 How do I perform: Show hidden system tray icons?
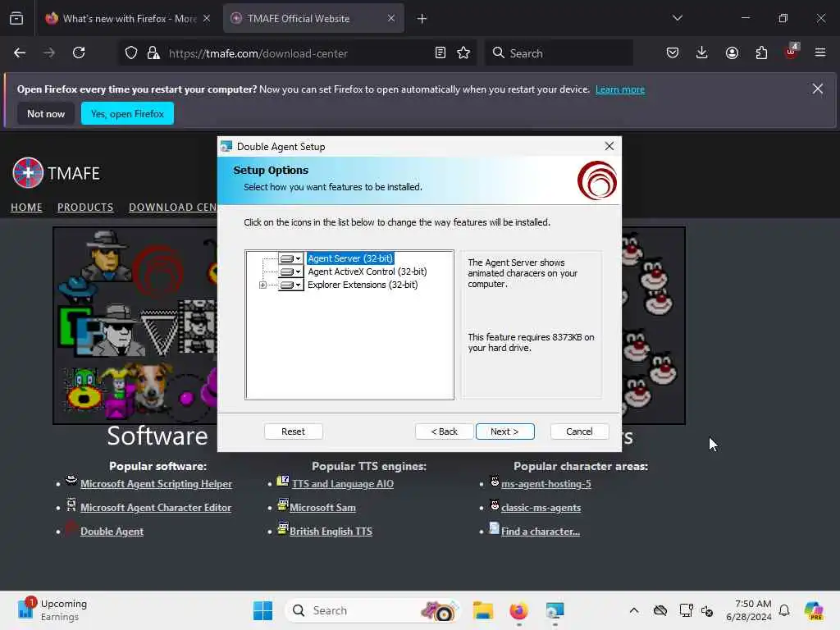[x=634, y=610]
